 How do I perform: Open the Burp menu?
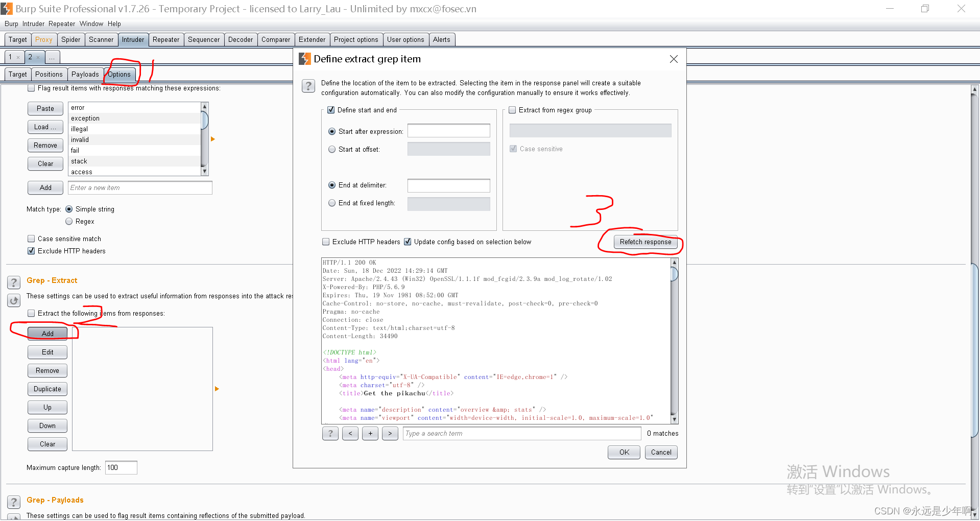coord(11,23)
